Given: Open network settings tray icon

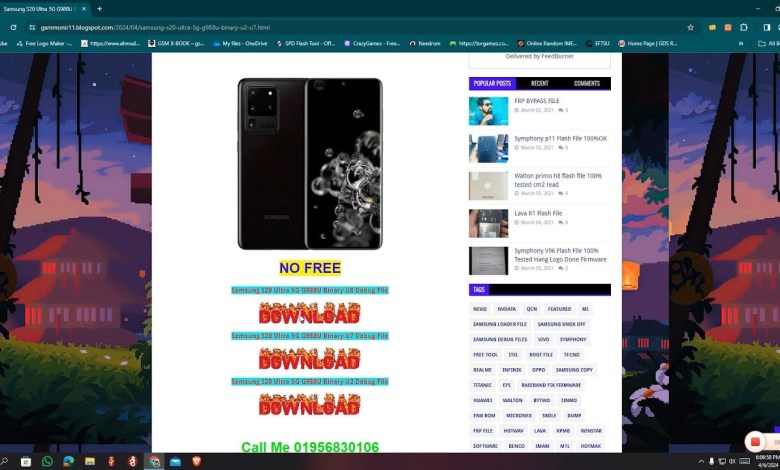Looking at the screenshot, I should [x=722, y=461].
